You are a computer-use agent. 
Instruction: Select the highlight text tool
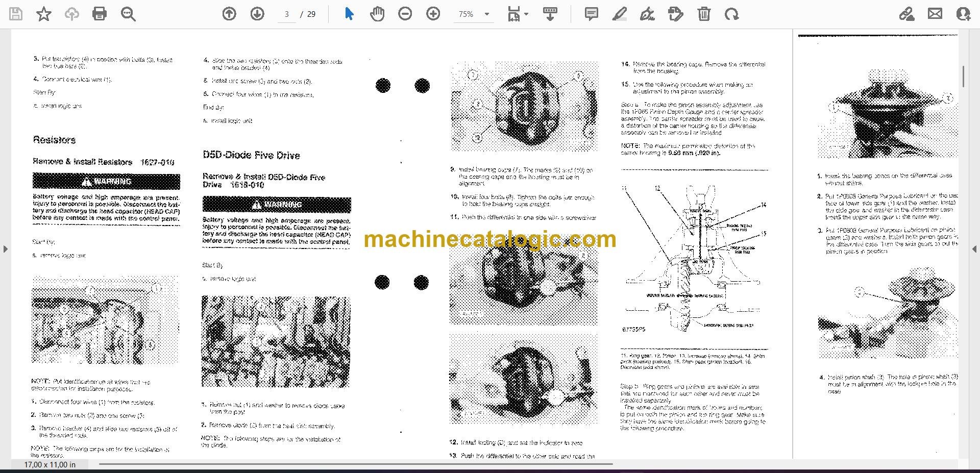619,14
